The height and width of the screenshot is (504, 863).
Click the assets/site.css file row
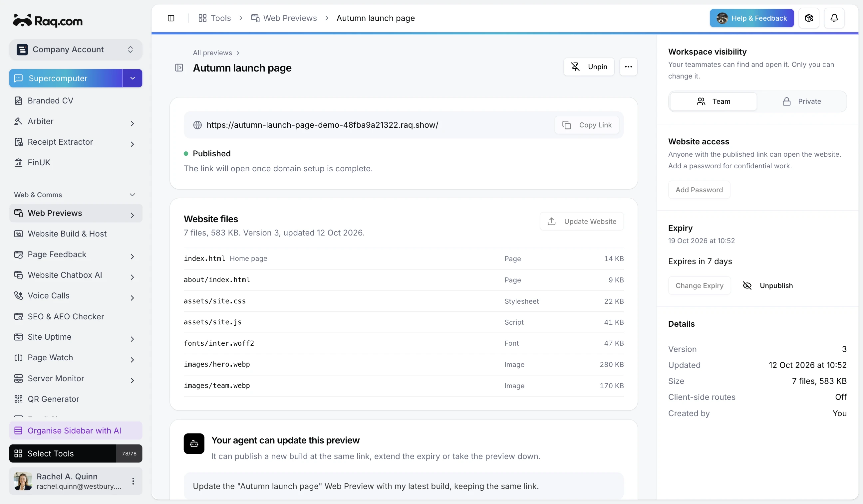(x=404, y=301)
